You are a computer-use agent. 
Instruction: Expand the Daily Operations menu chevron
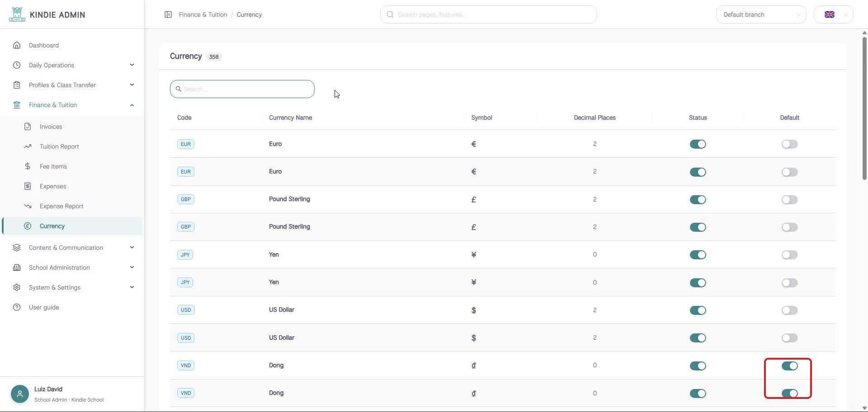[x=132, y=65]
